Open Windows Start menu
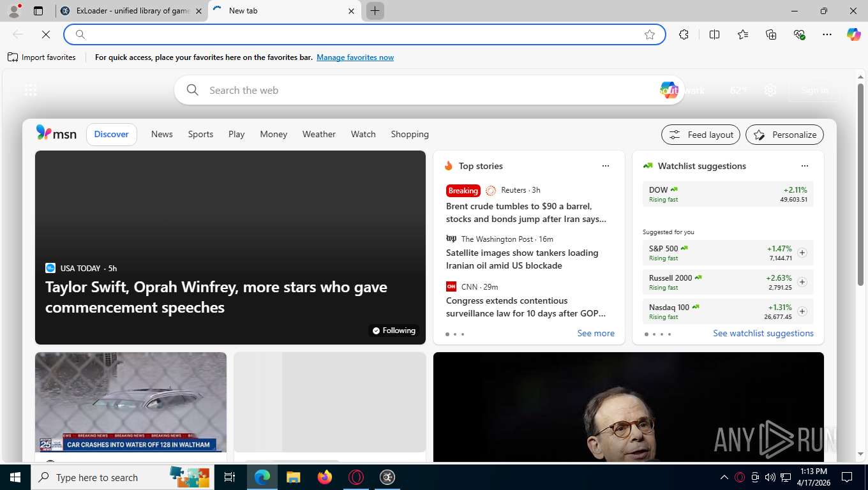Viewport: 868px width, 490px height. [x=15, y=477]
